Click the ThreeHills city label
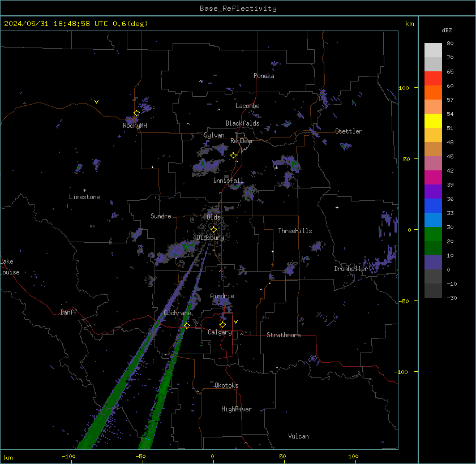Screen dimensions: 476x464 [295, 231]
